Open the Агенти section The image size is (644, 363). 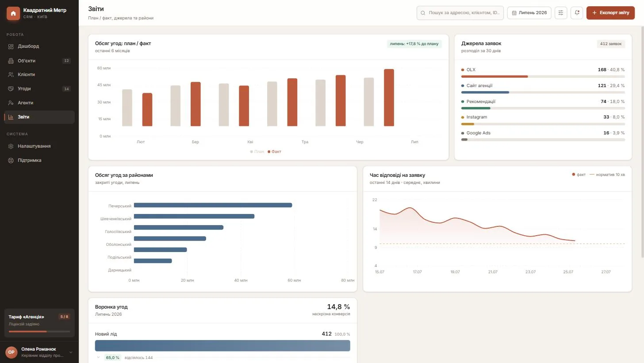tap(39, 103)
